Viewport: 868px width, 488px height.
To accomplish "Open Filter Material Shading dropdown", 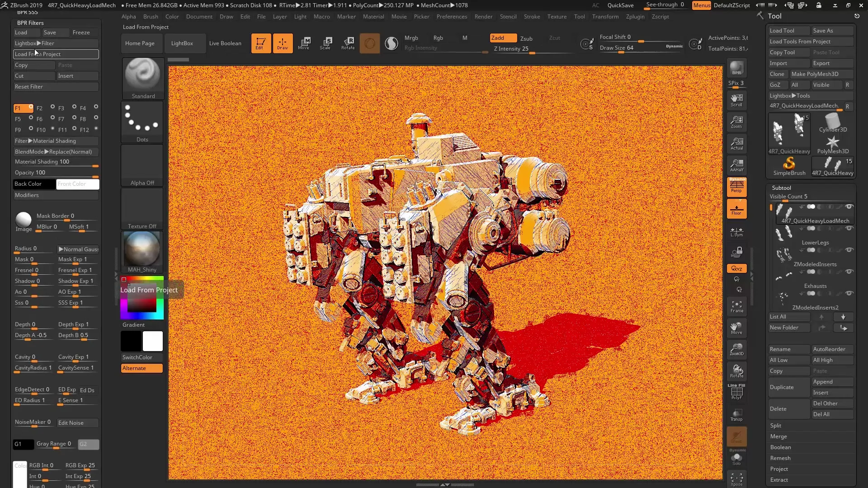I will coord(56,141).
